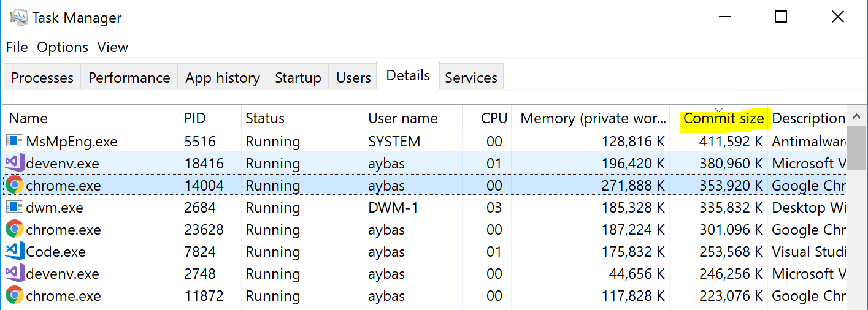Click the Chrome icon for PID 11872
Screen dimensions: 868x310
point(14,295)
